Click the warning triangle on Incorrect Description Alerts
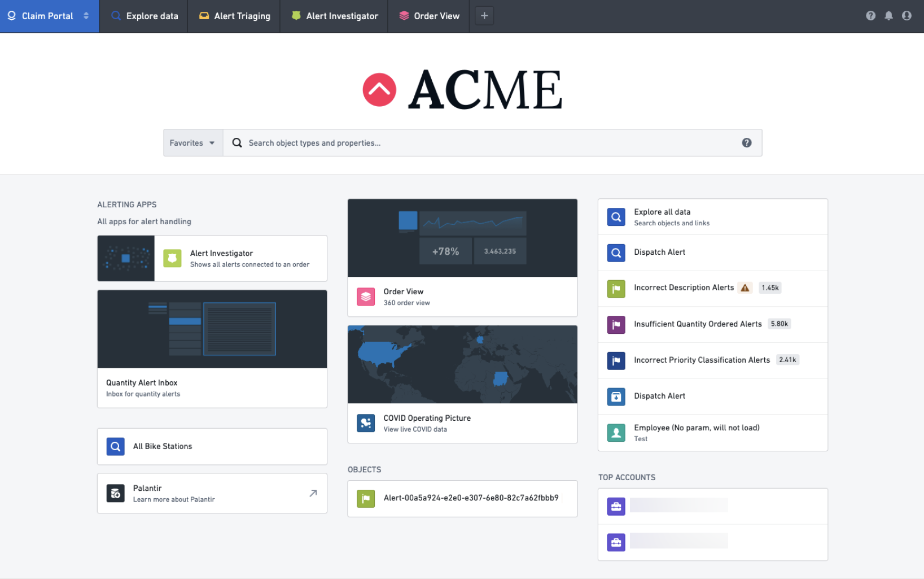 coord(745,288)
